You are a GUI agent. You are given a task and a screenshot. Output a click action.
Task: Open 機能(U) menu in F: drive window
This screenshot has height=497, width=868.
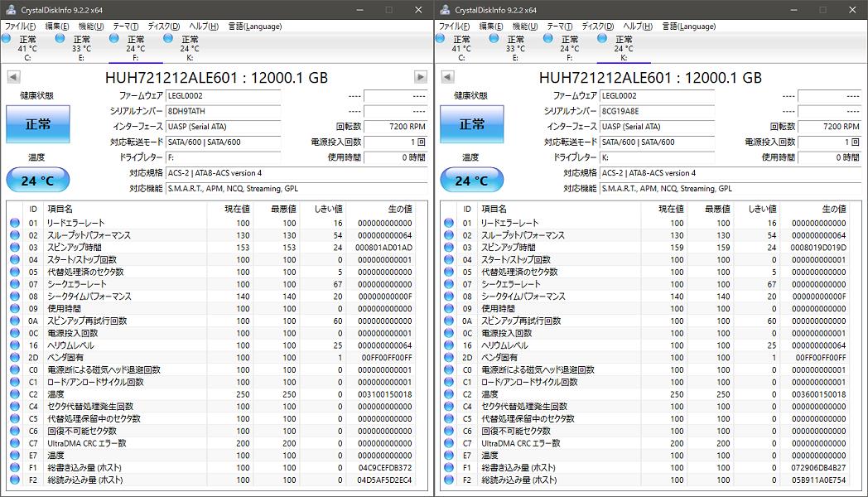pyautogui.click(x=91, y=26)
